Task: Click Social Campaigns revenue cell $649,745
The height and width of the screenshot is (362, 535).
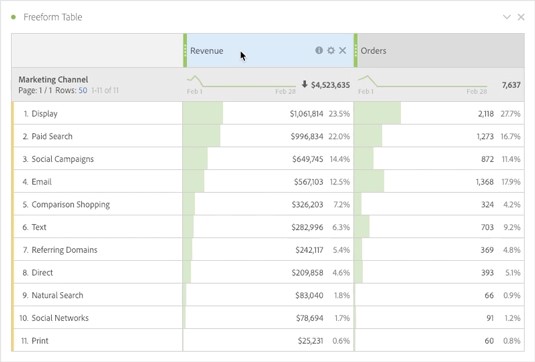Action: click(307, 159)
